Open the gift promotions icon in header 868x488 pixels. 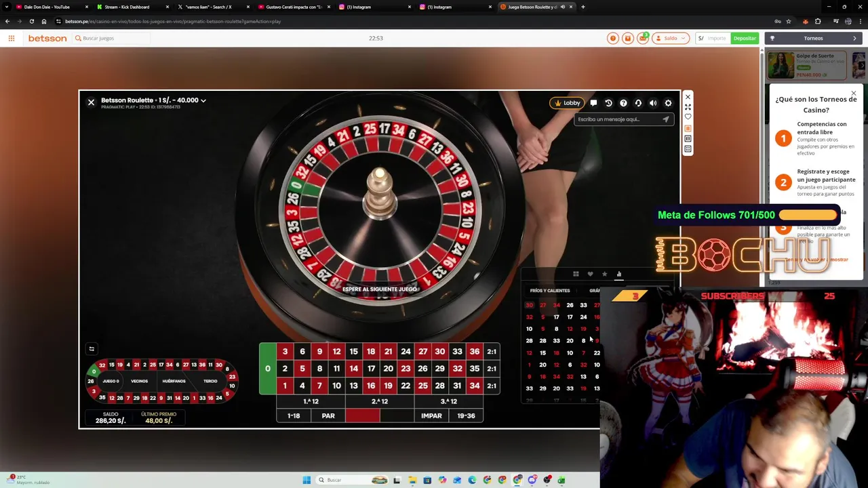tap(628, 38)
